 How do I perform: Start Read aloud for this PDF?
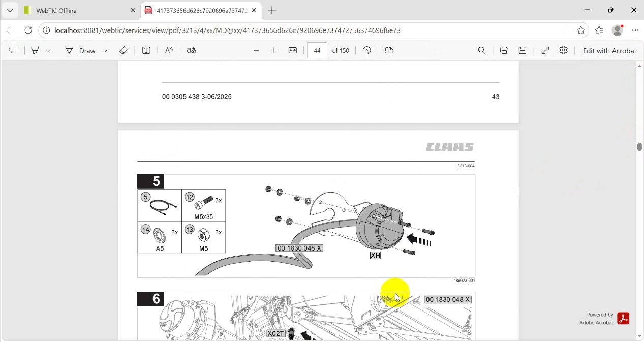point(169,50)
